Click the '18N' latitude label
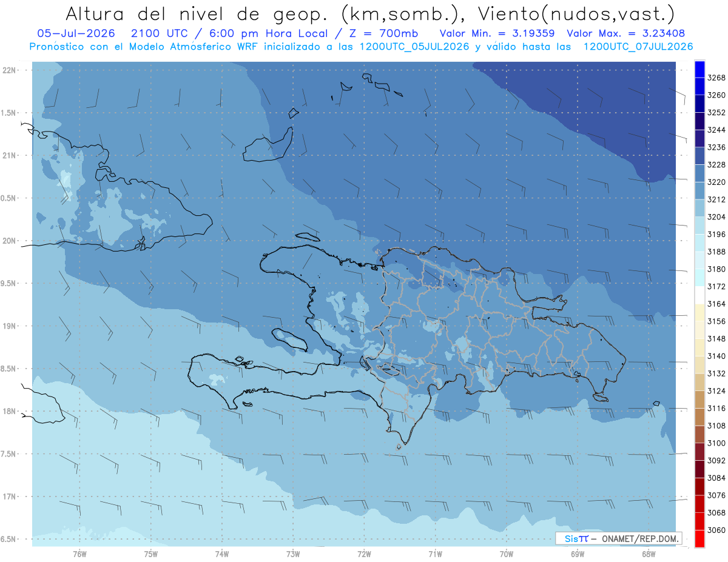 10,411
